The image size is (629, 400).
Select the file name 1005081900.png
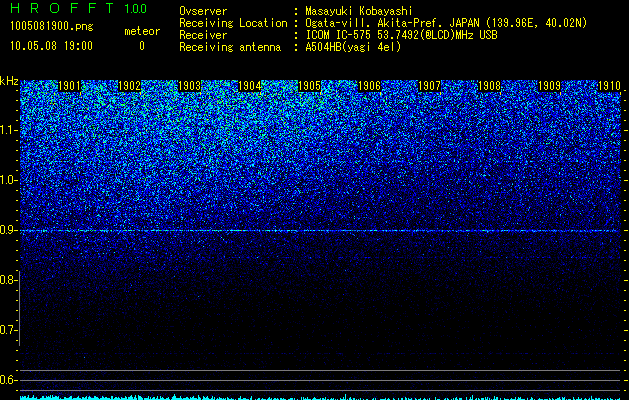point(52,27)
